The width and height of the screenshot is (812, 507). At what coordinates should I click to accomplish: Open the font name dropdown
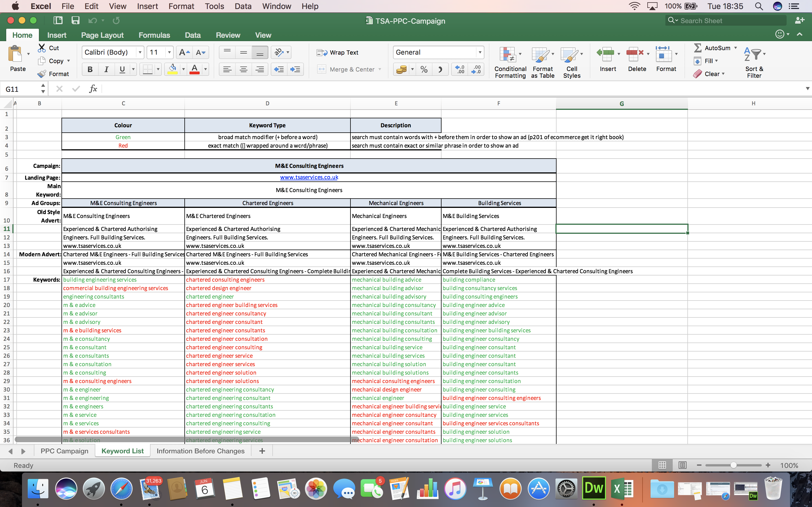click(x=140, y=52)
